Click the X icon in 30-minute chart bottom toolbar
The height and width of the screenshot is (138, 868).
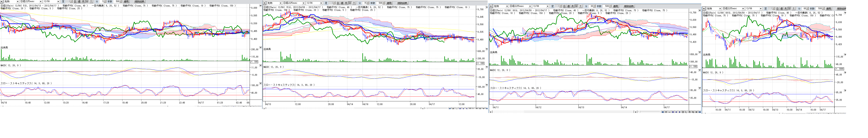point(696,112)
